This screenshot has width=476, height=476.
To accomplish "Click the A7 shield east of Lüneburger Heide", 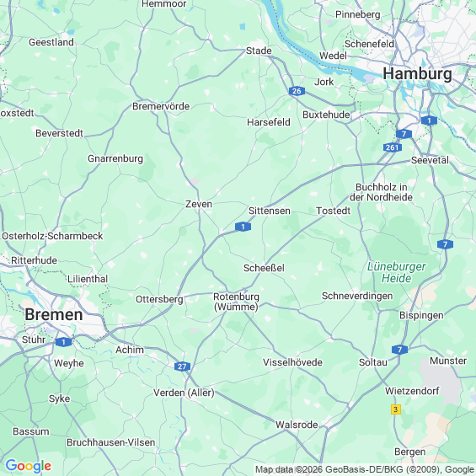I will pos(445,244).
